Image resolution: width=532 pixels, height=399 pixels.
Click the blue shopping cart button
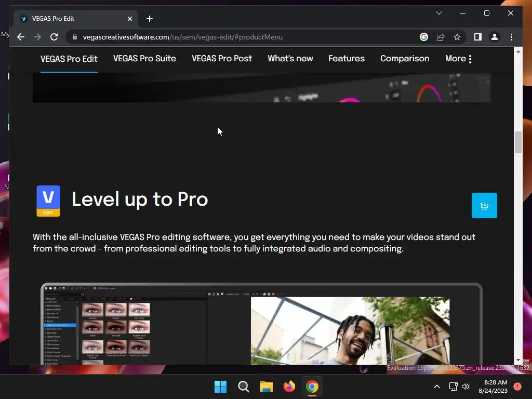tap(484, 205)
